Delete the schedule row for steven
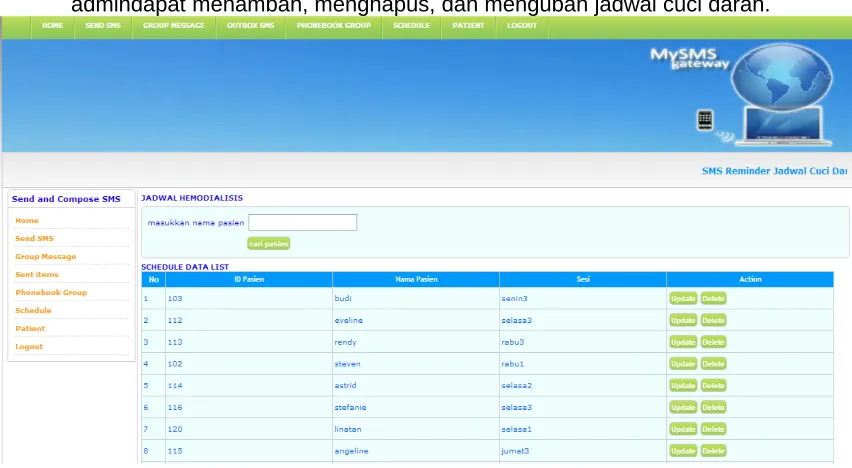Image resolution: width=852 pixels, height=468 pixels. (x=713, y=364)
